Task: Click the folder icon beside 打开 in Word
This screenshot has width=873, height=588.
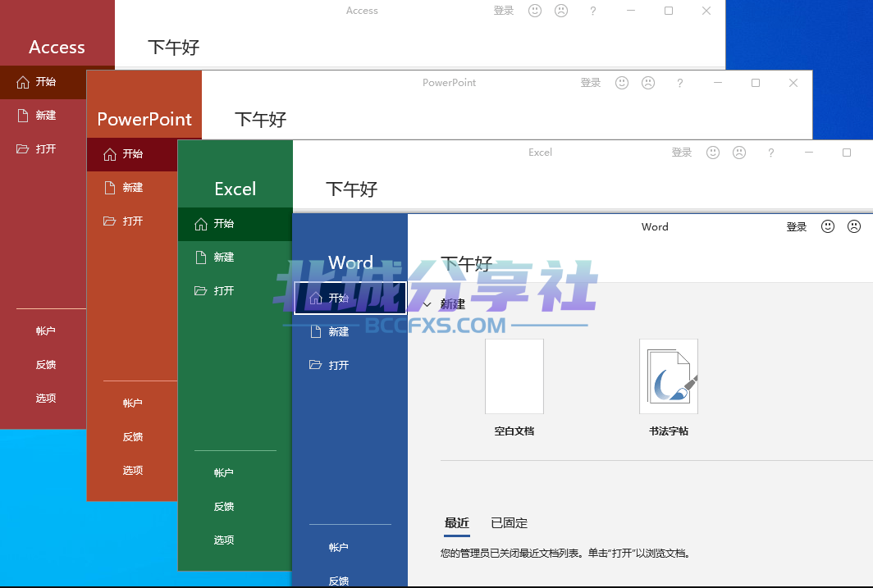Action: (316, 366)
